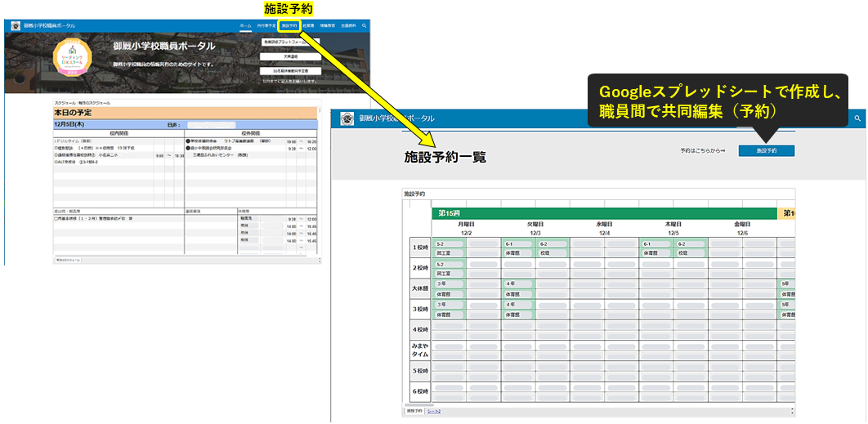This screenshot has height=424, width=868.
Task: Click the 金曜日 column header
Action: point(742,225)
